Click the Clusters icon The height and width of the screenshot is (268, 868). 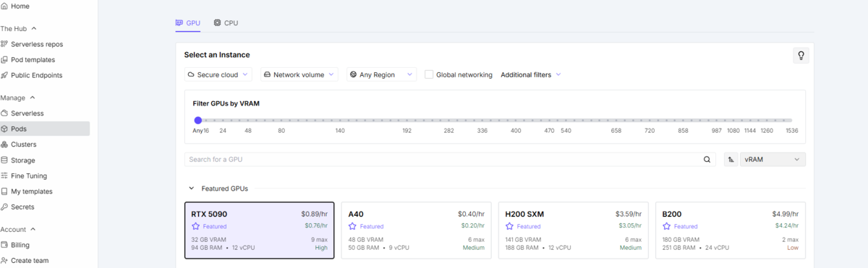(4, 144)
